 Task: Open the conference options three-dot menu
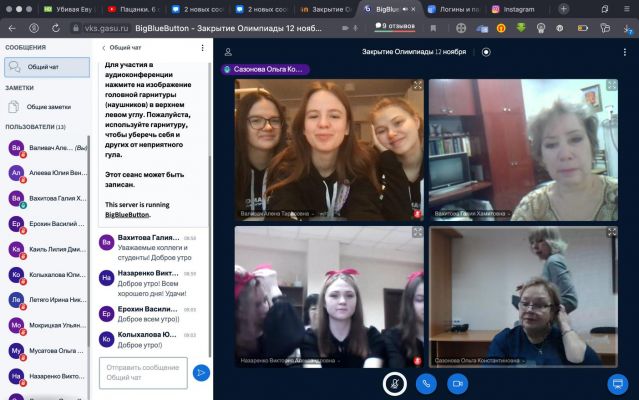[625, 52]
